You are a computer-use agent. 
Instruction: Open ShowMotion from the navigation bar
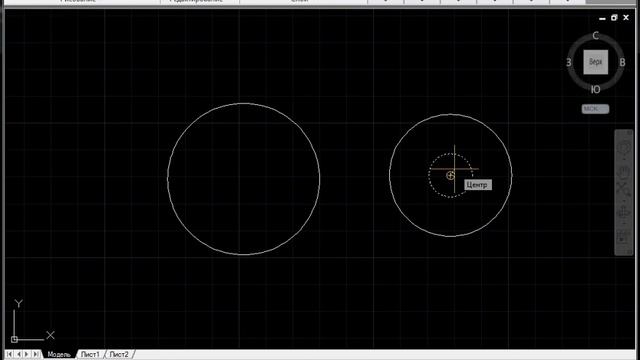click(624, 237)
